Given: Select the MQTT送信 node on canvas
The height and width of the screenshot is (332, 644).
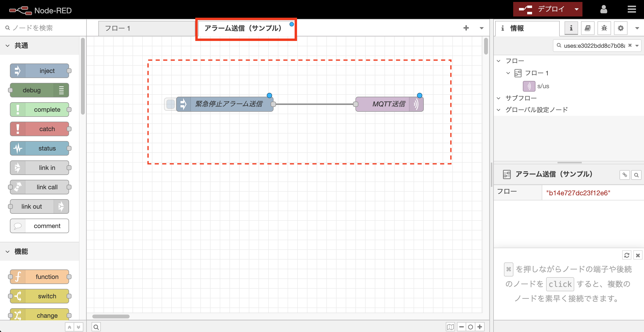Looking at the screenshot, I should click(x=390, y=104).
